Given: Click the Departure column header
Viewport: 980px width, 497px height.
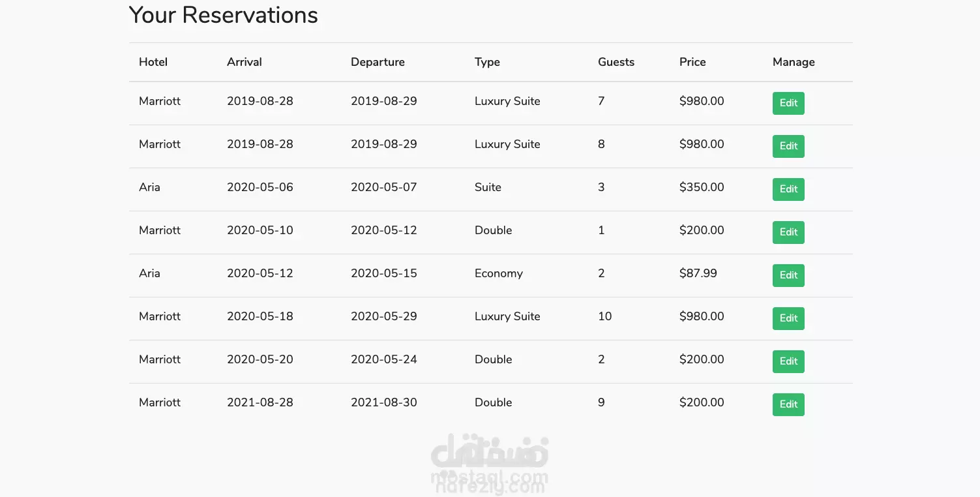Looking at the screenshot, I should coord(378,62).
